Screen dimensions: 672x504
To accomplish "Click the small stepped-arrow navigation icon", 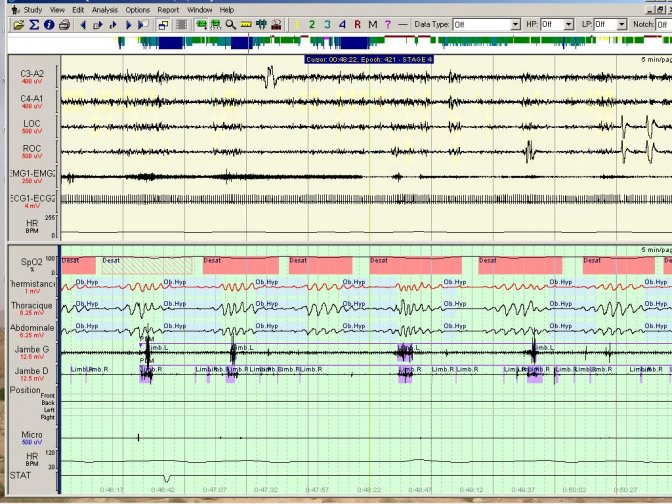I will [x=113, y=25].
